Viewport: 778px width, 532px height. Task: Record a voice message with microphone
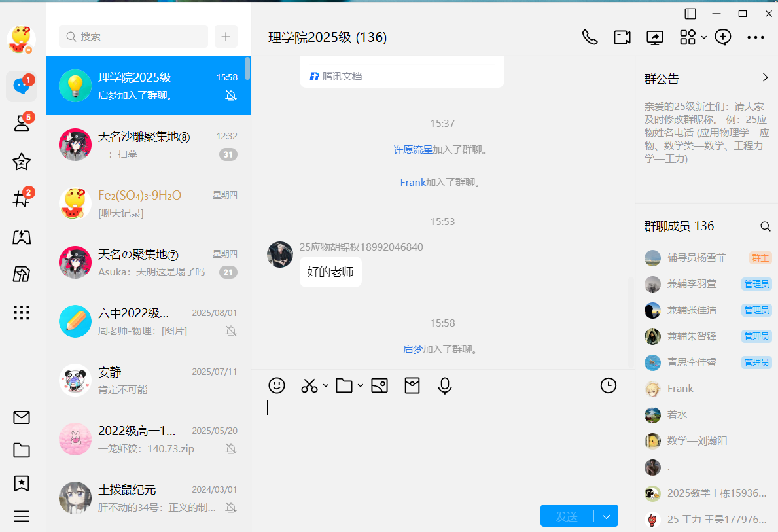(445, 386)
